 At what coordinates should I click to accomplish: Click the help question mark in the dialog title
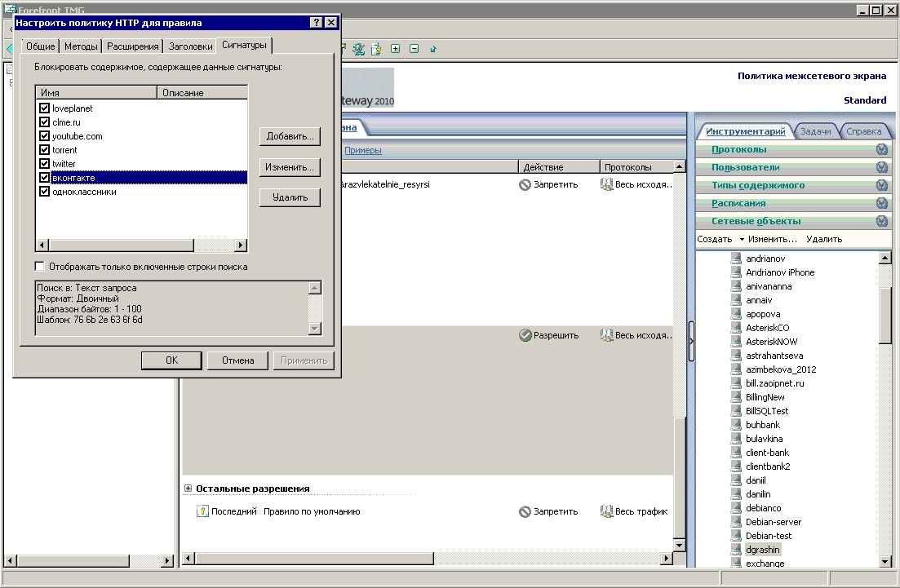coord(316,23)
